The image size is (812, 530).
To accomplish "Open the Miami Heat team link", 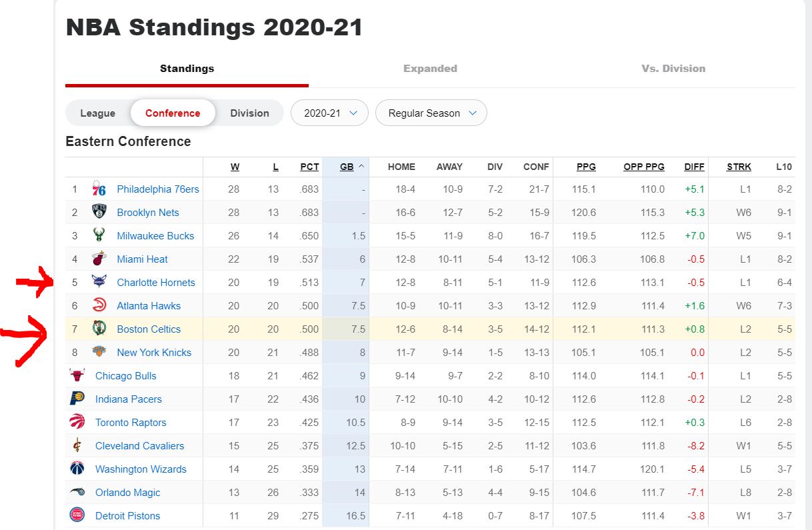I will (x=142, y=259).
